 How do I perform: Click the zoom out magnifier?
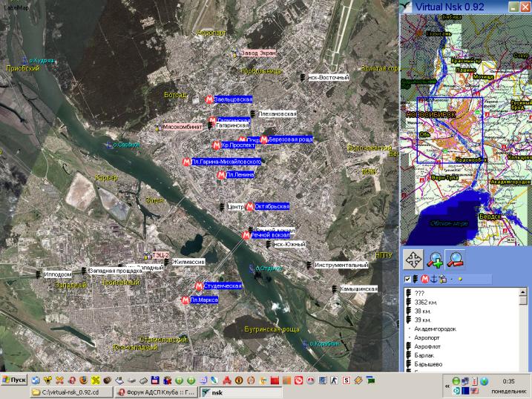click(x=456, y=260)
